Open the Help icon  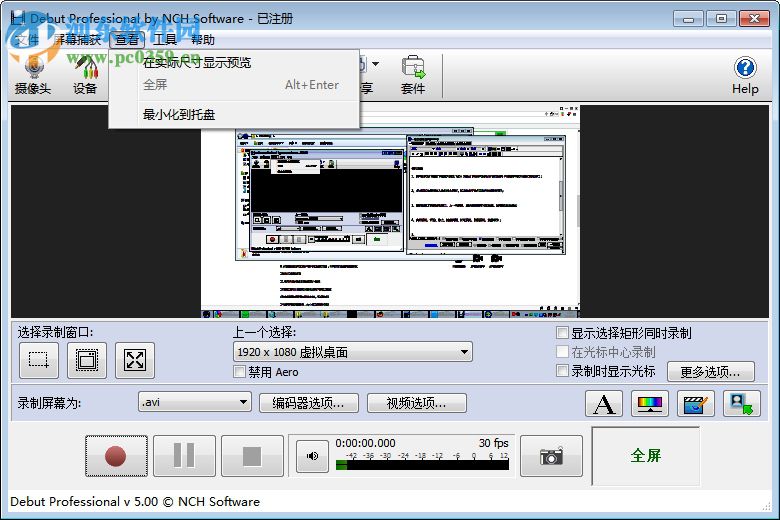745,76
